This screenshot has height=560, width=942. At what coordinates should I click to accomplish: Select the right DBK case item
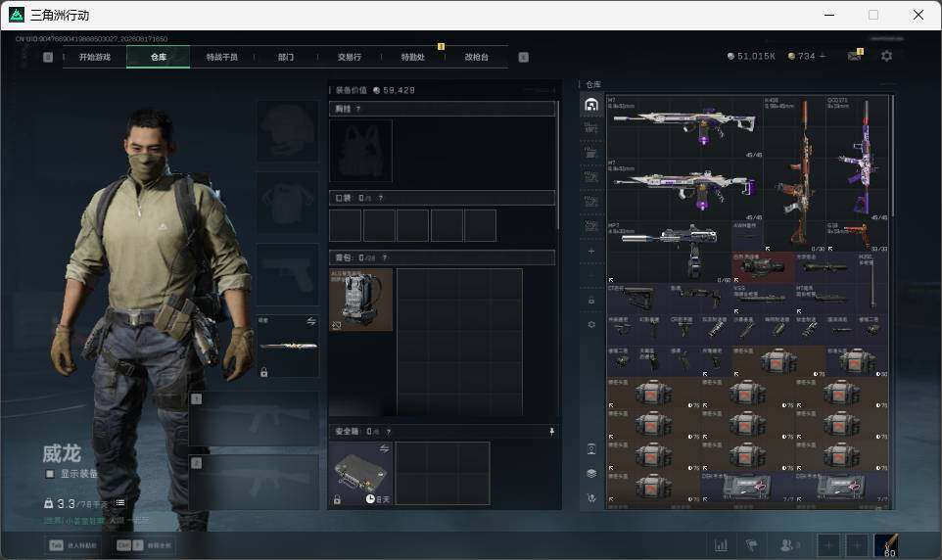coord(841,487)
